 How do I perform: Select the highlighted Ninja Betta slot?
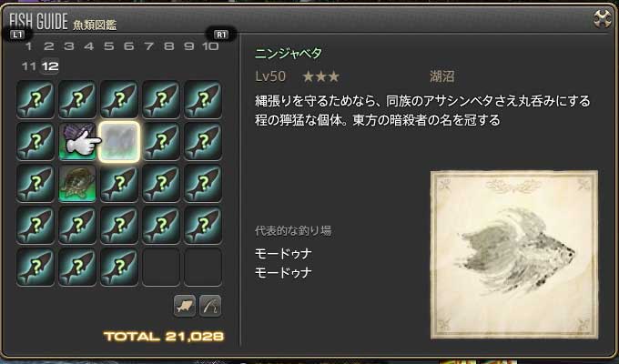119,141
